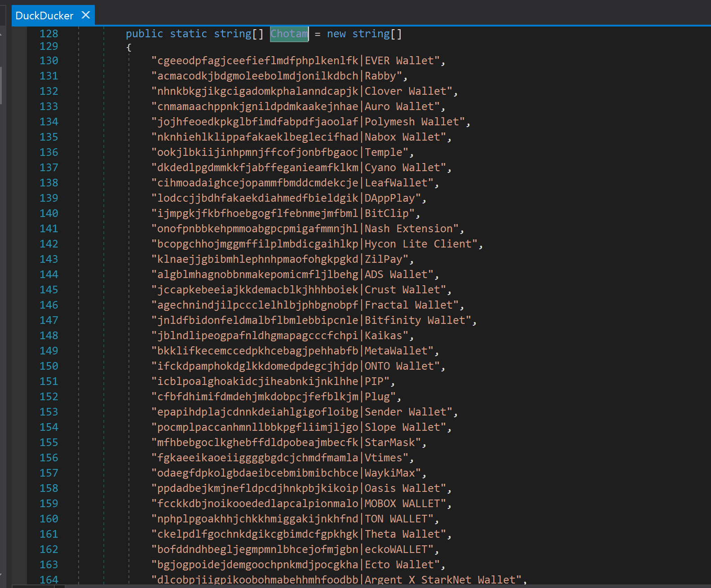Click the Ecto Wallet entry
711x588 pixels.
(x=299, y=565)
